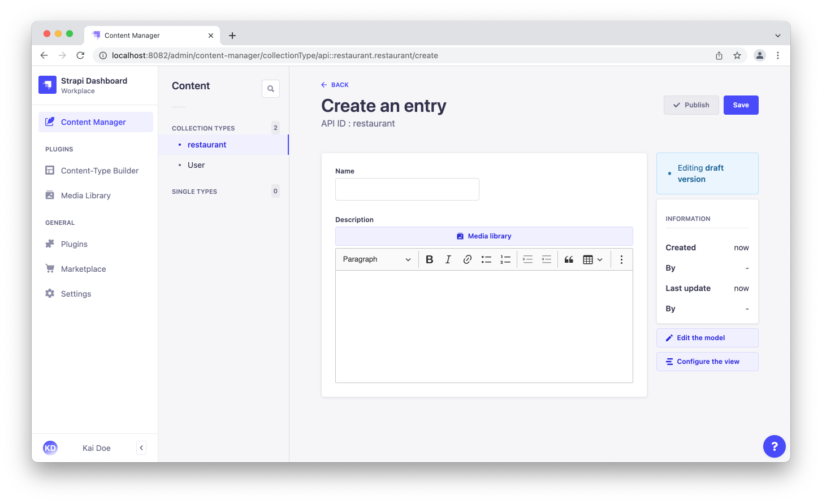
Task: Open Settings from the sidebar
Action: 76,293
